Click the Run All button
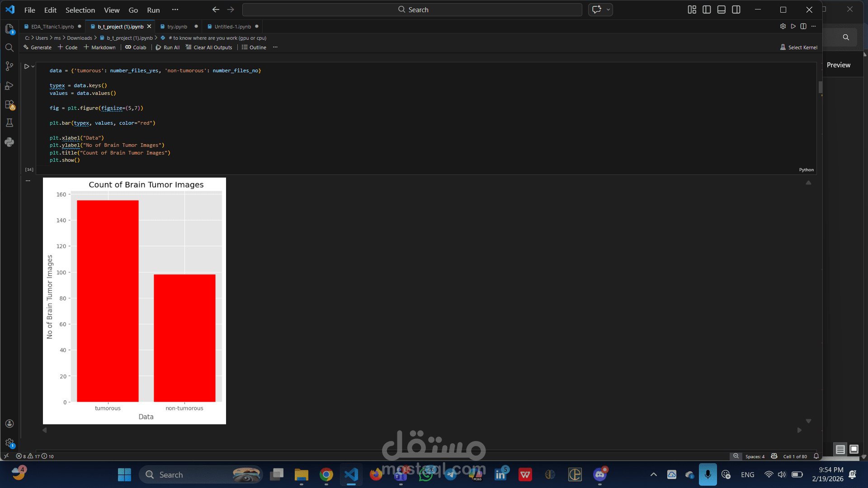 (x=168, y=47)
